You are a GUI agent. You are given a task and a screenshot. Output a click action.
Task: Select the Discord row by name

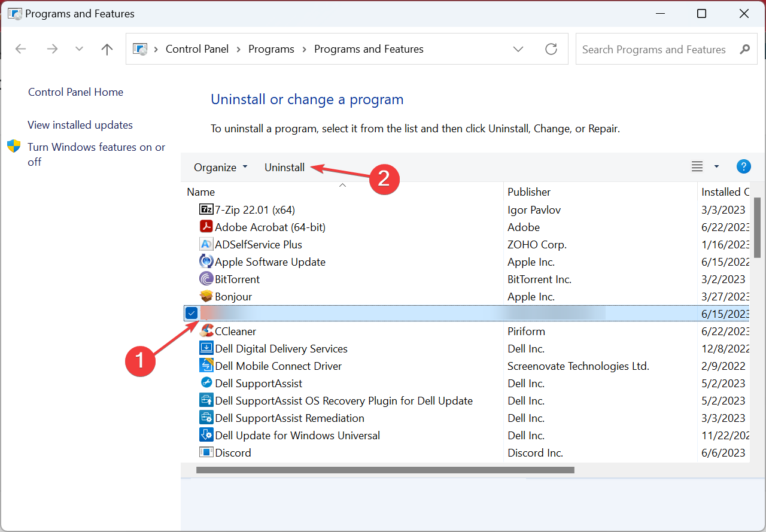coord(233,453)
